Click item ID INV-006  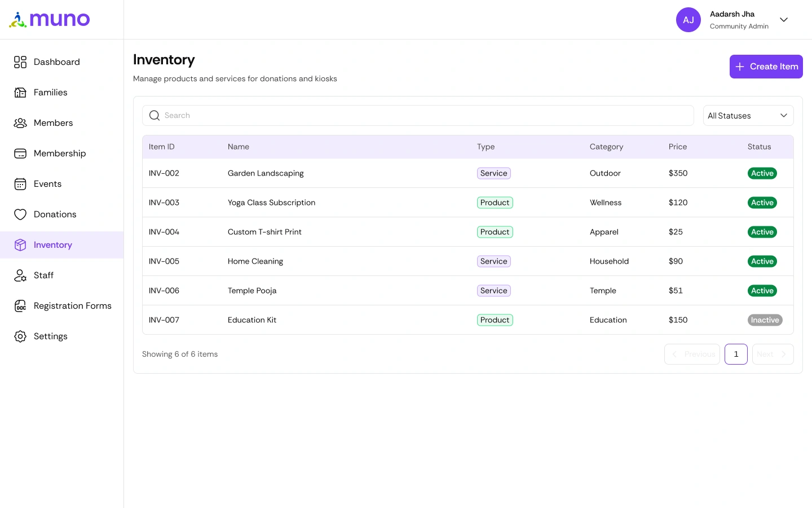tap(164, 291)
